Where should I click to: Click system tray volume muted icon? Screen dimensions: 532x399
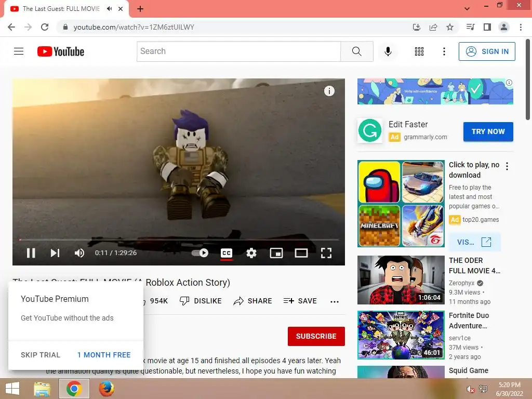[x=470, y=390]
